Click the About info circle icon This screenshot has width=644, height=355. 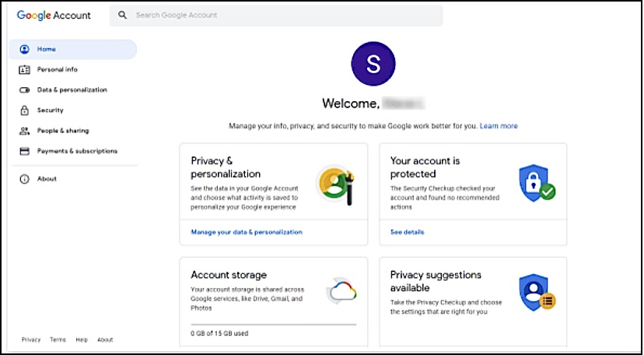pyautogui.click(x=24, y=179)
